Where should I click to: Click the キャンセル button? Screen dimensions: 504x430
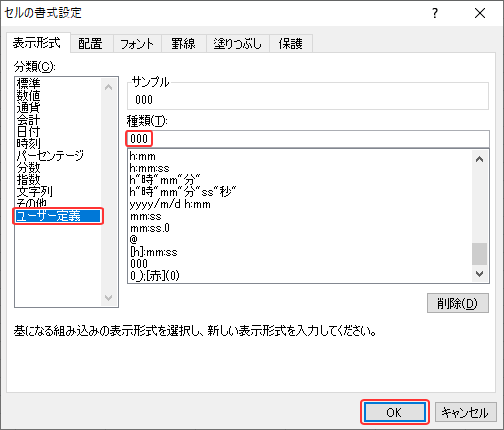pyautogui.click(x=465, y=412)
